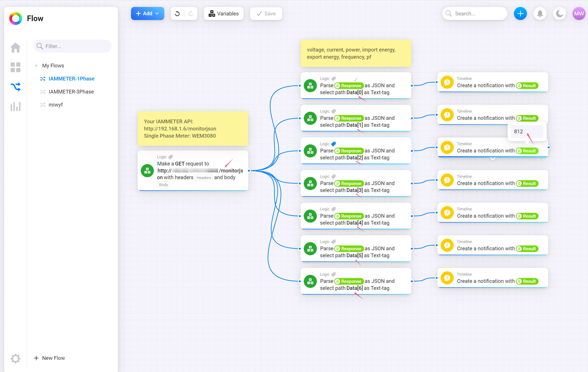Click Response tag in Data[6] card
The height and width of the screenshot is (372, 588).
tap(349, 281)
